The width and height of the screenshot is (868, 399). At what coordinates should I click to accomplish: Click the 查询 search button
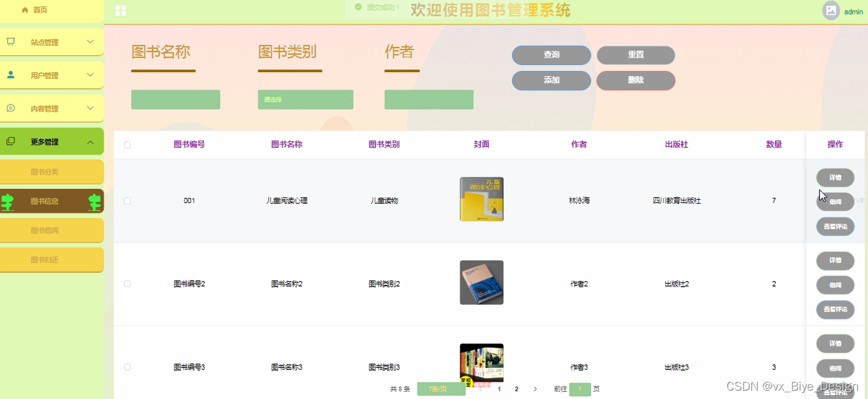(552, 55)
